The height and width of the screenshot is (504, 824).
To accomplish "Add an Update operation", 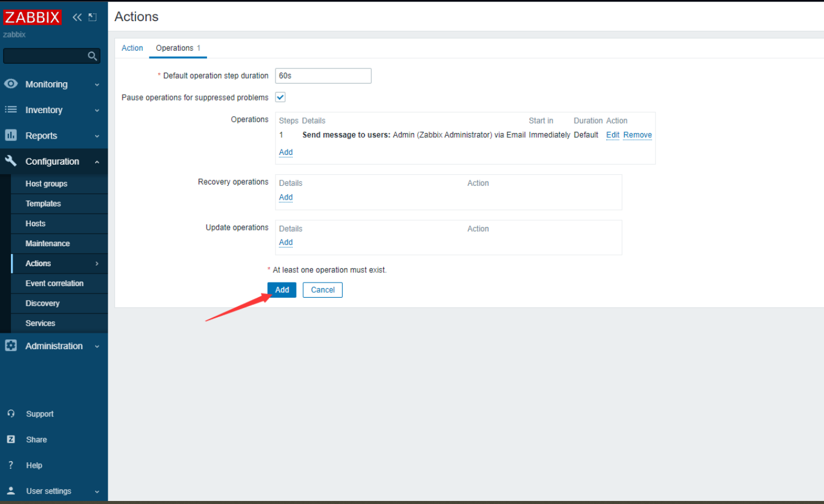I will [x=286, y=242].
